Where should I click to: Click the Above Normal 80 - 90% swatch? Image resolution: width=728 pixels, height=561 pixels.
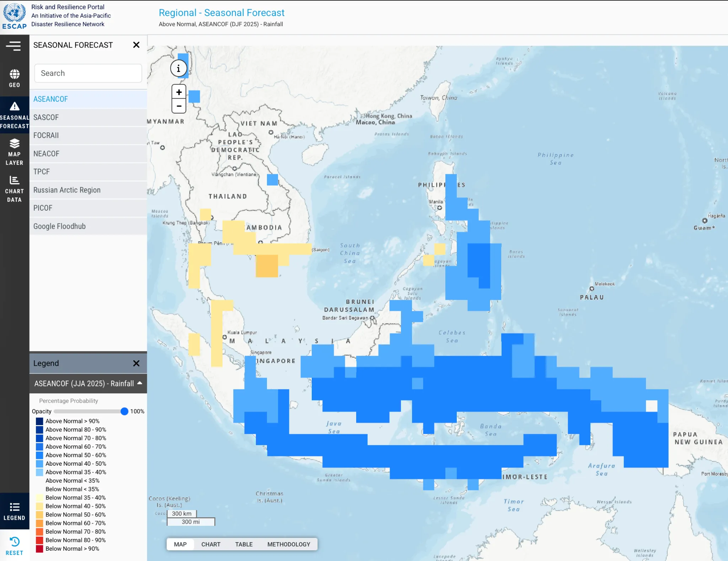click(39, 430)
